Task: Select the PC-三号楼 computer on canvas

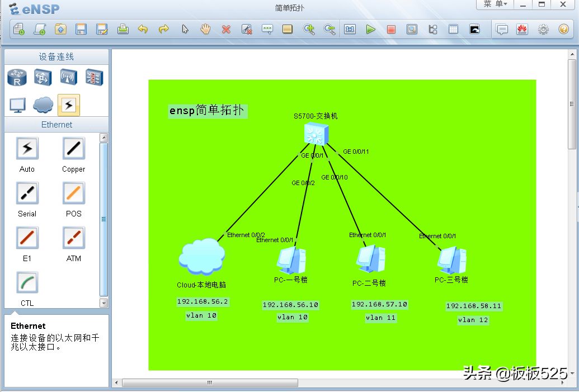Action: click(x=452, y=260)
